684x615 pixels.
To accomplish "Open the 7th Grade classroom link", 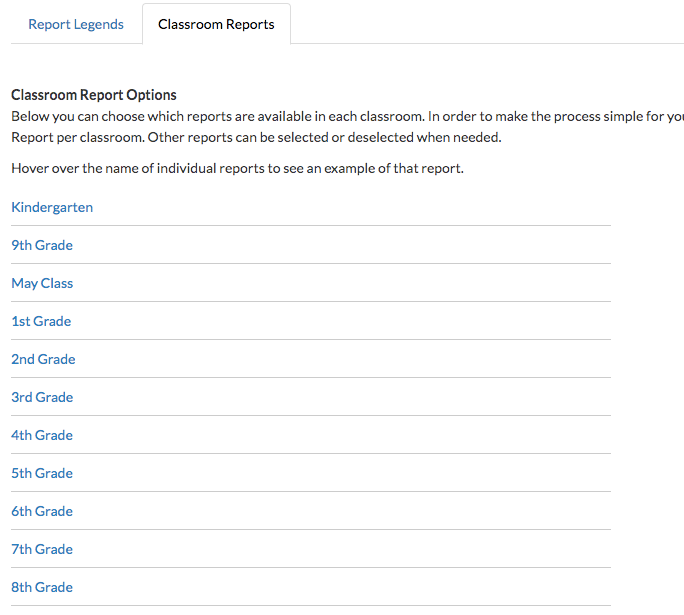I will 42,549.
